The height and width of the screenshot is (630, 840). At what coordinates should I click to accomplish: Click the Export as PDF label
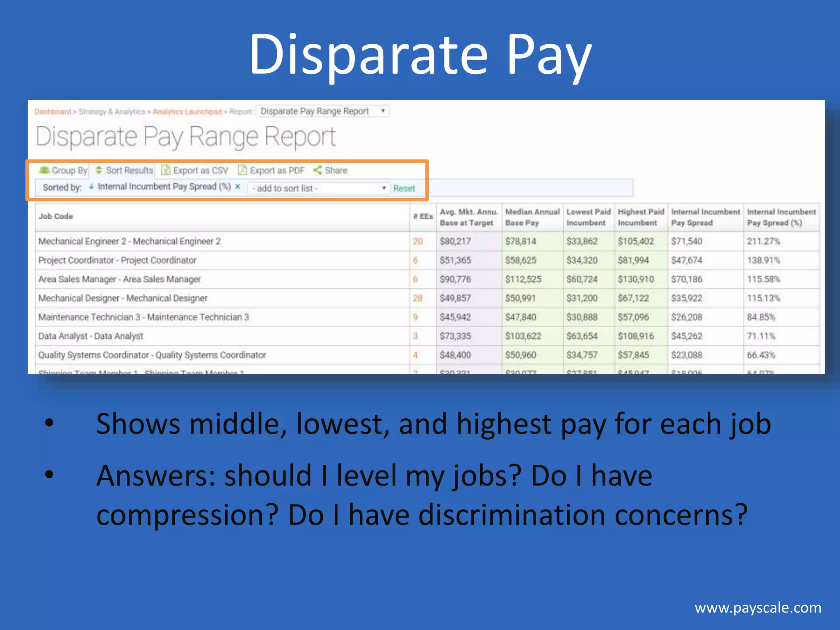(x=277, y=170)
